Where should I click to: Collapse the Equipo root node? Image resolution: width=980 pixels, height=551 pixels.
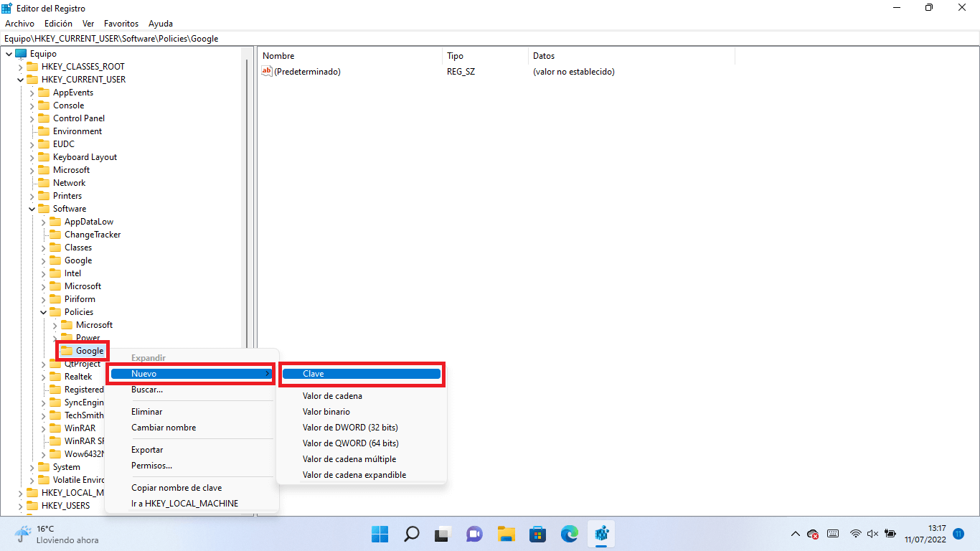(x=9, y=54)
